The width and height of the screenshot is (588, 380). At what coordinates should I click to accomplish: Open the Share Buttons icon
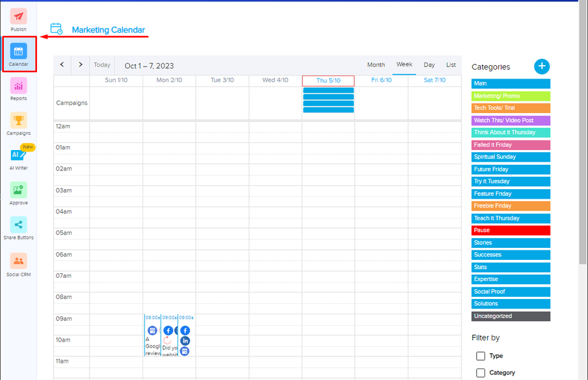coord(19,225)
